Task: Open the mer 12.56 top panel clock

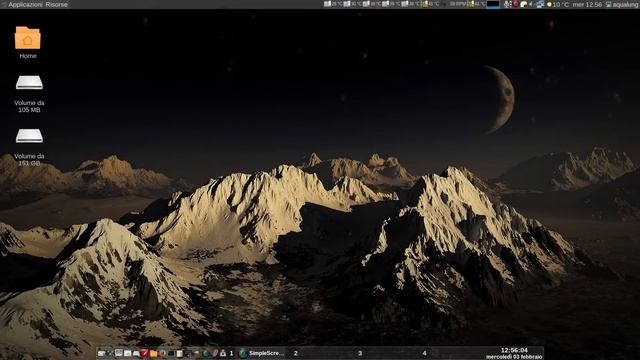Action: click(587, 4)
